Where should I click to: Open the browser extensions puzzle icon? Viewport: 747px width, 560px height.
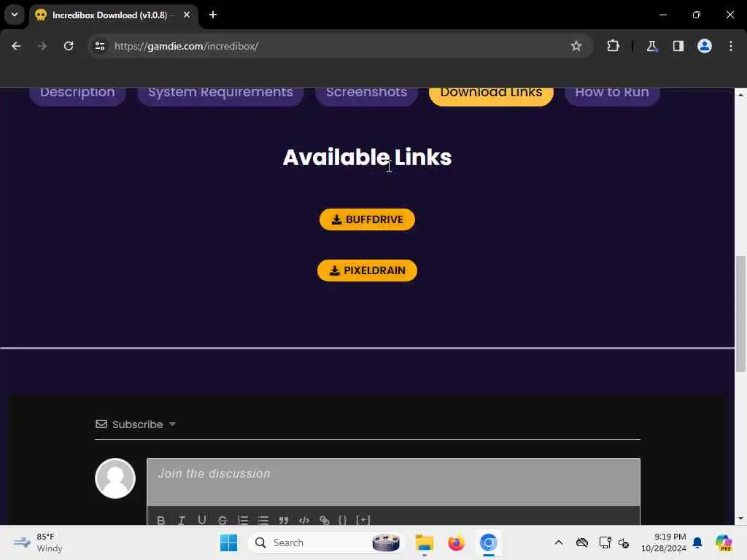(x=613, y=46)
